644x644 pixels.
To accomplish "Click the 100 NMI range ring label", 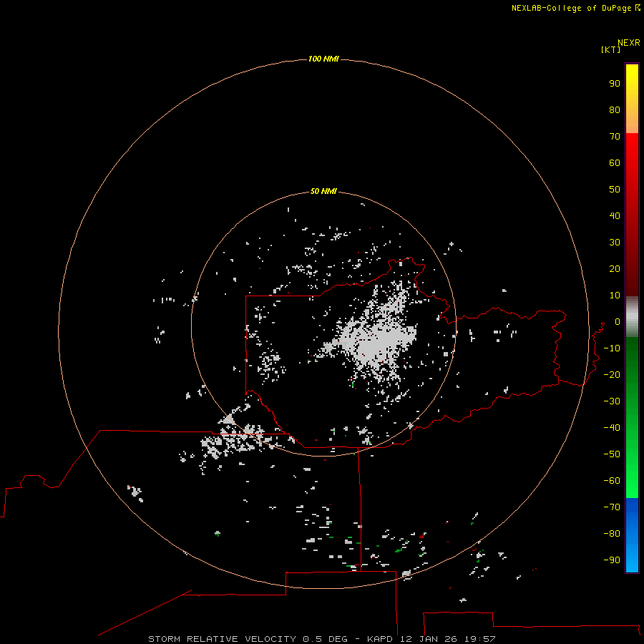I will tap(323, 59).
